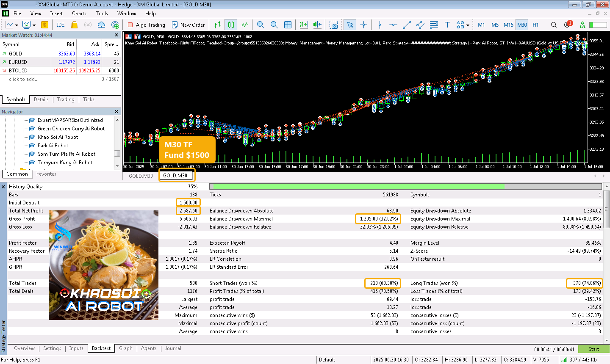Click 'click to add...' symbol field
Image resolution: width=610 pixels, height=364 pixels.
tap(24, 79)
